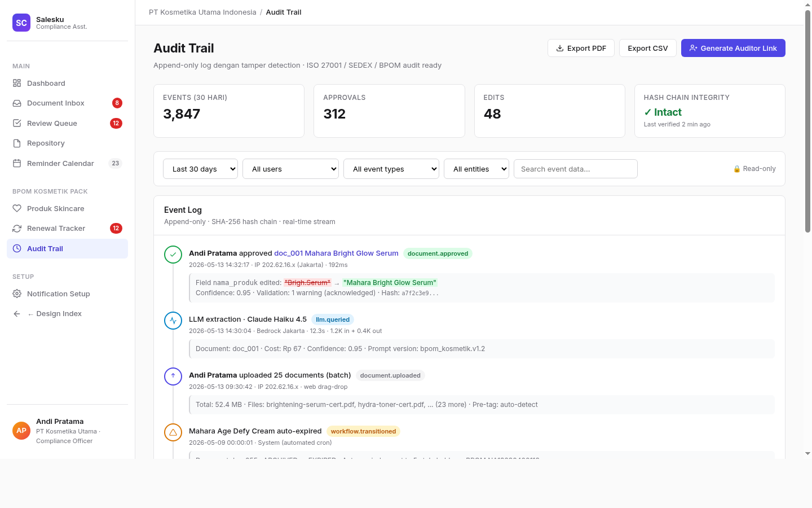
Task: Click the Renewal Tracker refresh icon
Action: click(17, 229)
